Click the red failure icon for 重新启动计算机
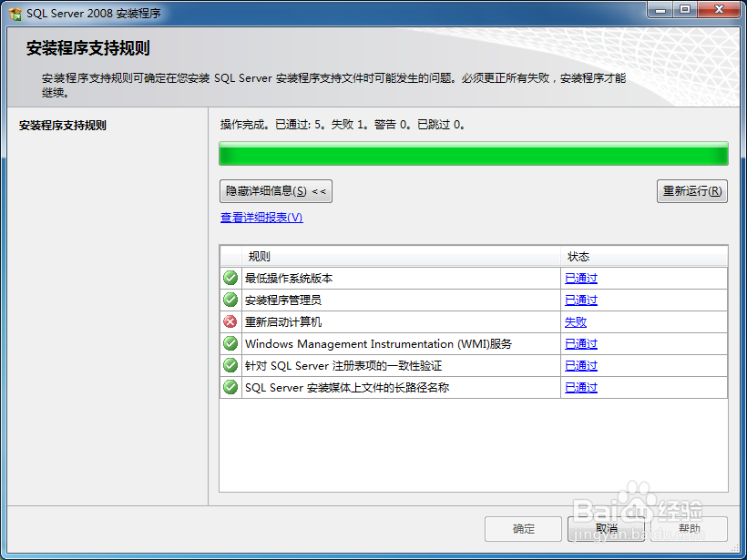Image resolution: width=747 pixels, height=560 pixels. click(x=230, y=321)
